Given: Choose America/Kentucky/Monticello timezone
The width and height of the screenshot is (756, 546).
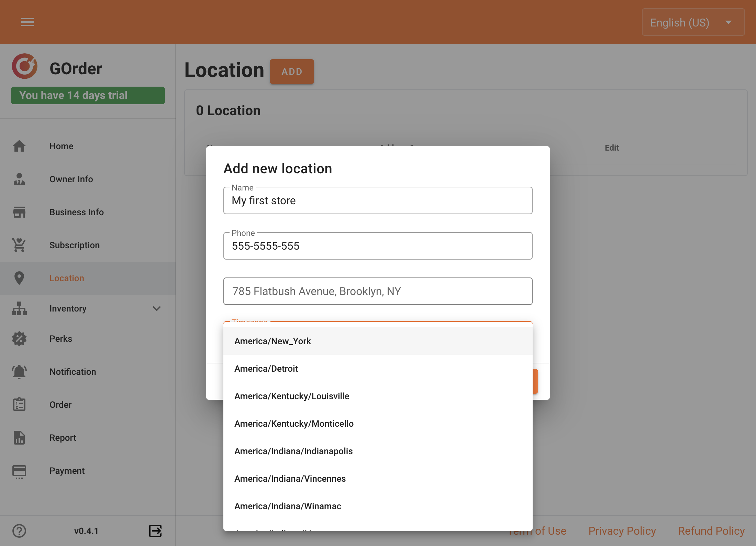Looking at the screenshot, I should (378, 424).
